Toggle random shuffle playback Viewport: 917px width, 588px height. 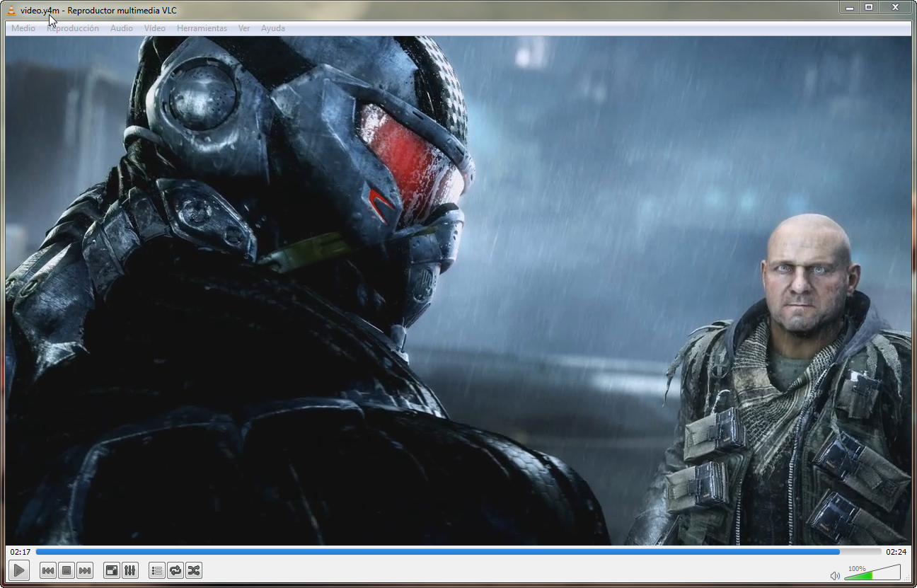pyautogui.click(x=194, y=570)
